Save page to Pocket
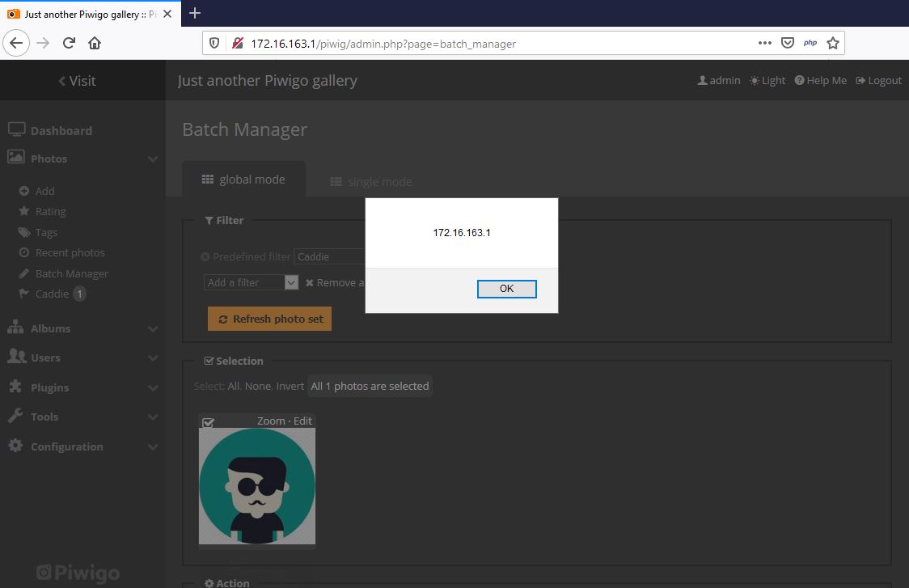 point(787,43)
